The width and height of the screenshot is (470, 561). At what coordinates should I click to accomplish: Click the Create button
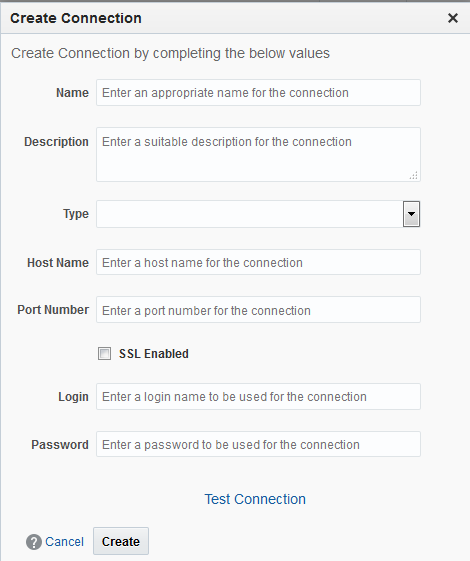[121, 541]
